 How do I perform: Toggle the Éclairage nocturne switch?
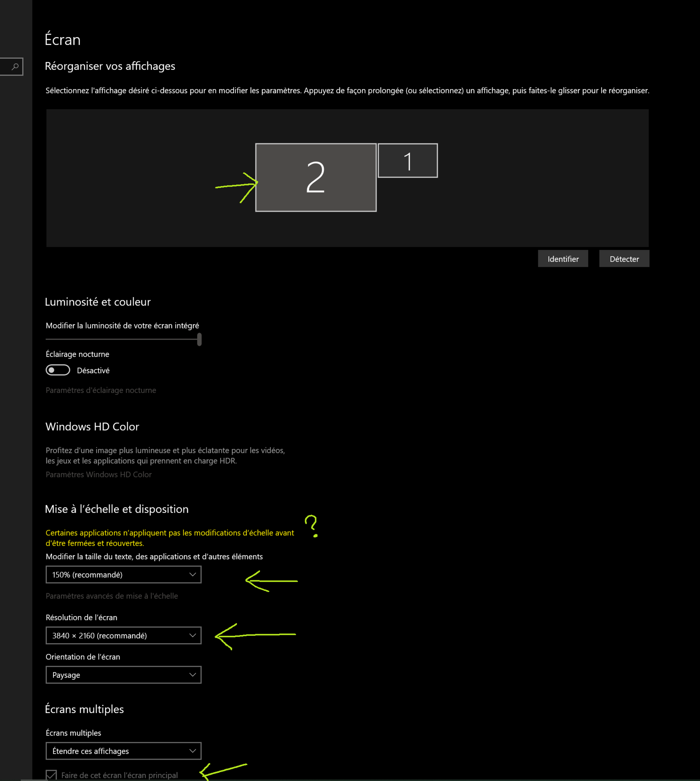(58, 370)
